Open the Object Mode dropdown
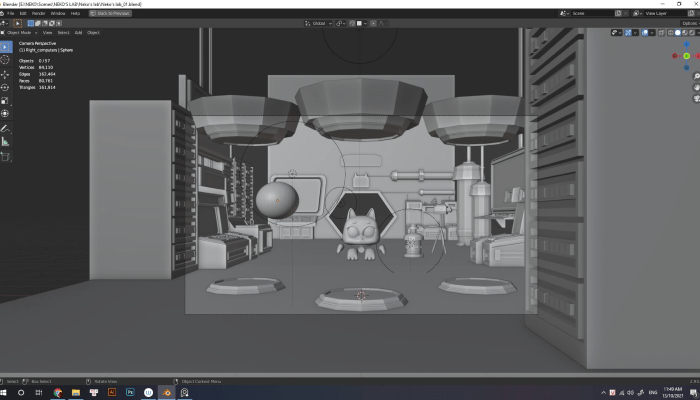The image size is (700, 400). pyautogui.click(x=21, y=32)
